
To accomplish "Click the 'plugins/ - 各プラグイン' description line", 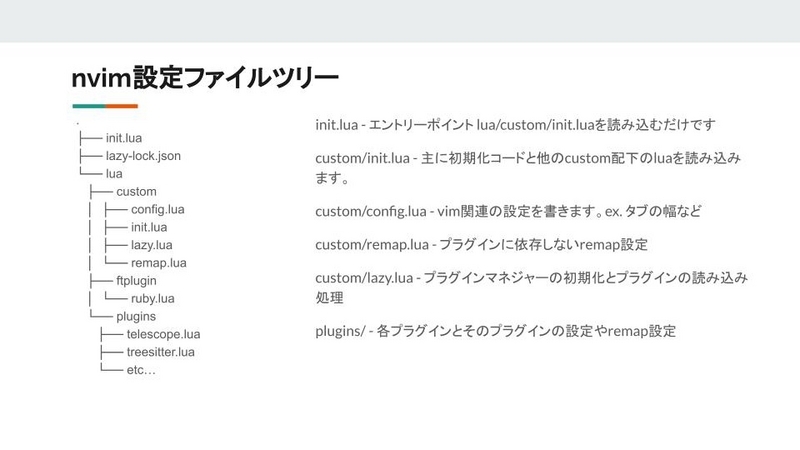I will pyautogui.click(x=495, y=331).
